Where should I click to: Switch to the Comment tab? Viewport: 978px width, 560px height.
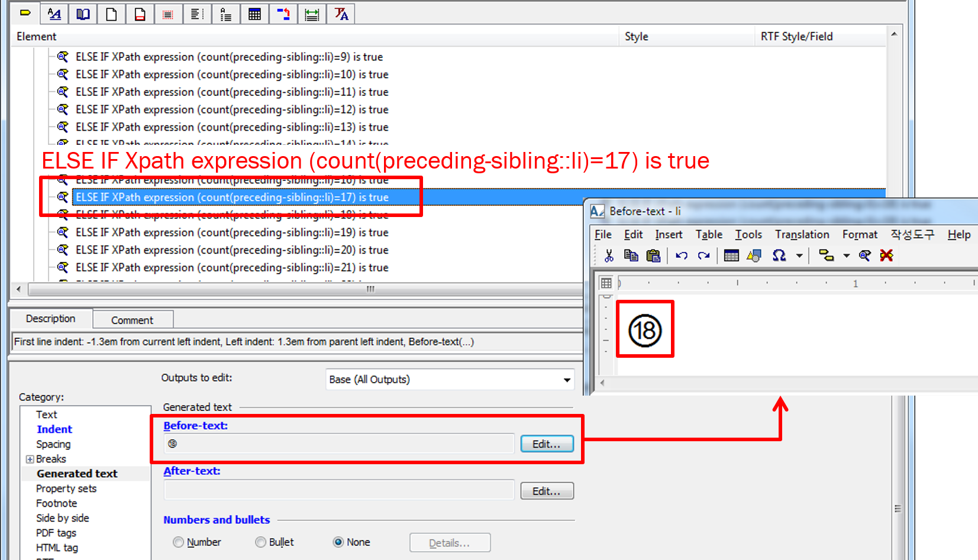point(133,320)
